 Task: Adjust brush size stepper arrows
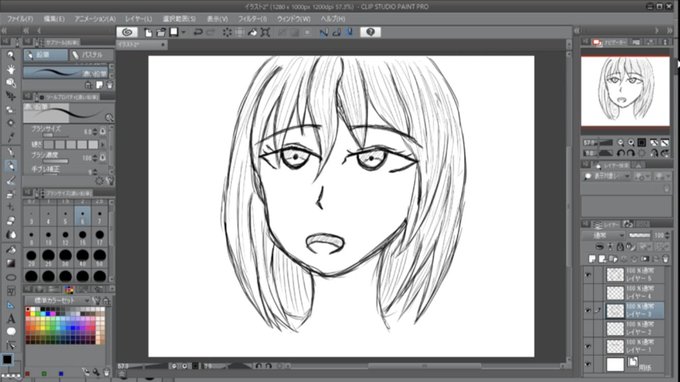(95, 131)
